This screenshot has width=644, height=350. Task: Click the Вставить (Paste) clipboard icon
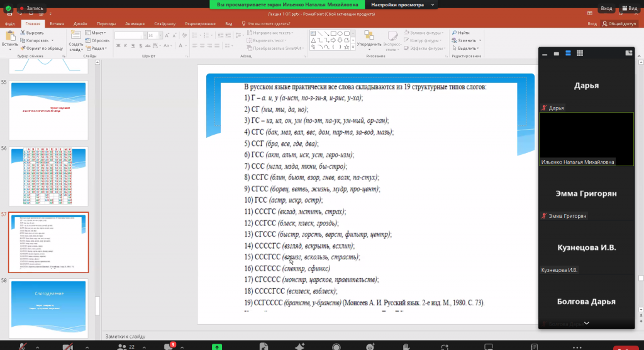[x=10, y=36]
